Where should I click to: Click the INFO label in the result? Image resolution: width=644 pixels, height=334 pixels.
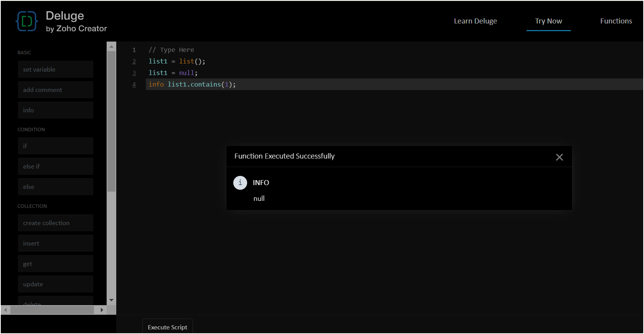(261, 183)
